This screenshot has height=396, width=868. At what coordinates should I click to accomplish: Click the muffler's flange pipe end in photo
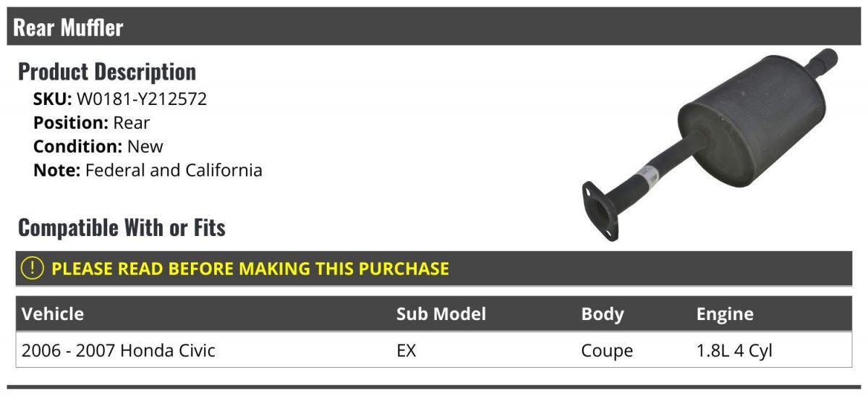600,208
